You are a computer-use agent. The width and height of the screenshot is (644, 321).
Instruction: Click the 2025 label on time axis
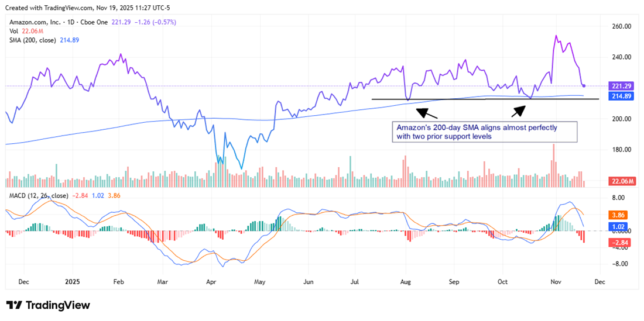tap(73, 281)
